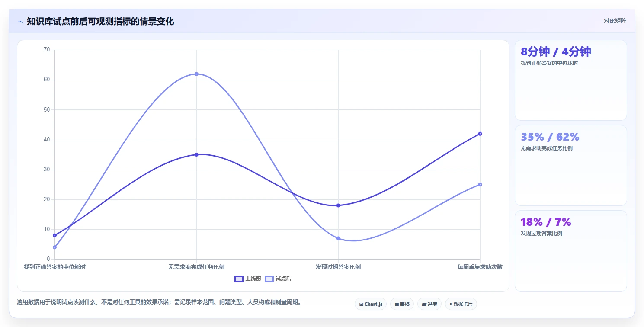This screenshot has height=327, width=644.
Task: Click the 上线前 legend color box
Action: (x=239, y=279)
